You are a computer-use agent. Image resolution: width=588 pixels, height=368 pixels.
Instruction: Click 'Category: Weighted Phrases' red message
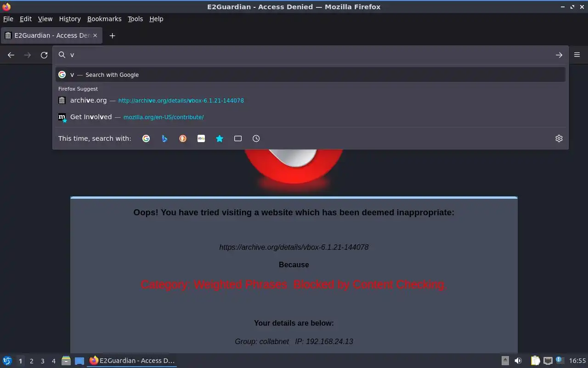click(x=294, y=284)
